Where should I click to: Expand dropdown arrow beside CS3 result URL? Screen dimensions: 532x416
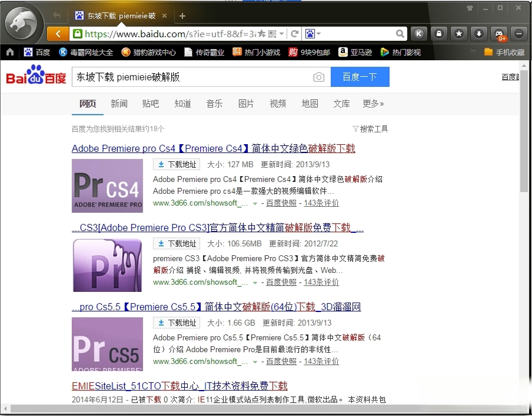pos(255,283)
